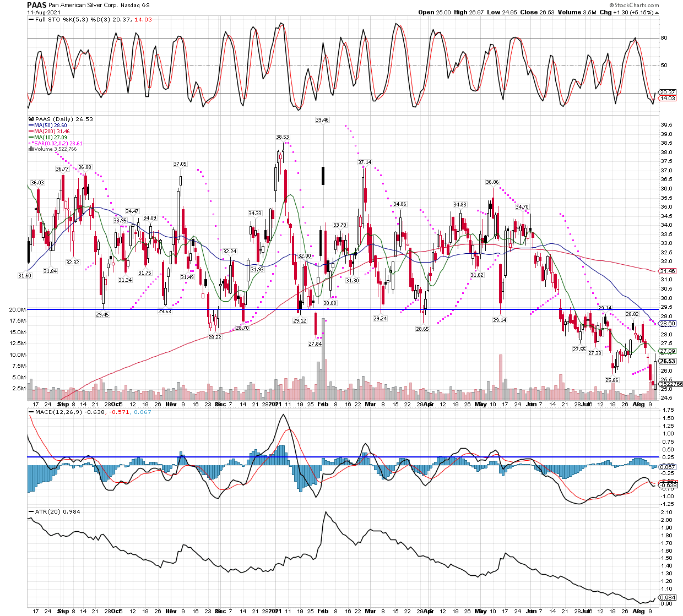
Task: Click the 28.82 high price label
Action: pos(632,314)
